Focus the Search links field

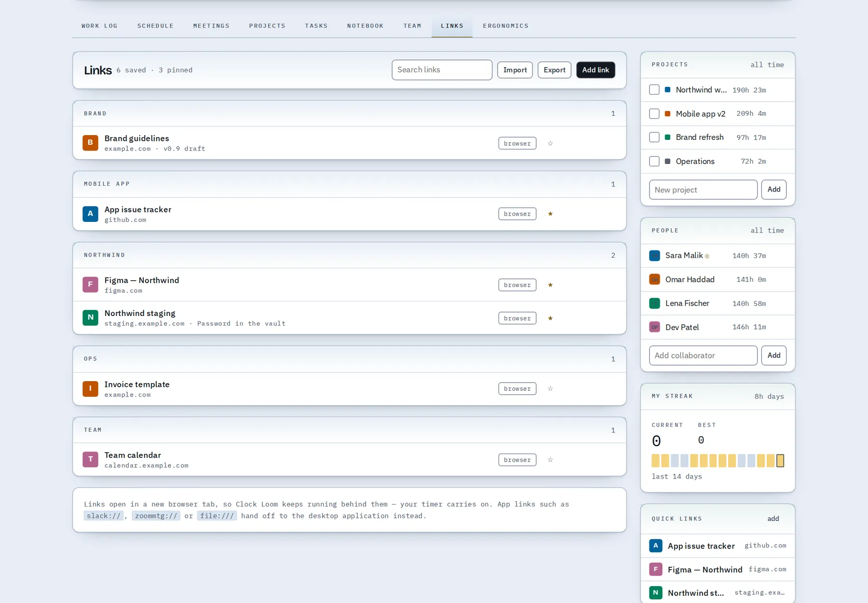point(442,70)
